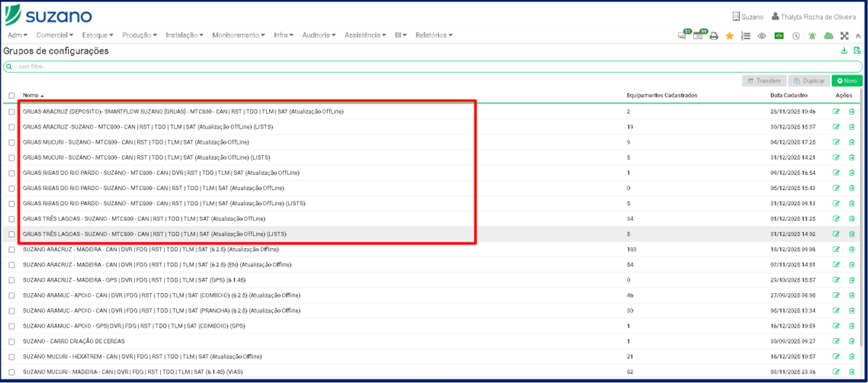The image size is (868, 383).
Task: Open the green notification bell
Action: click(x=812, y=36)
